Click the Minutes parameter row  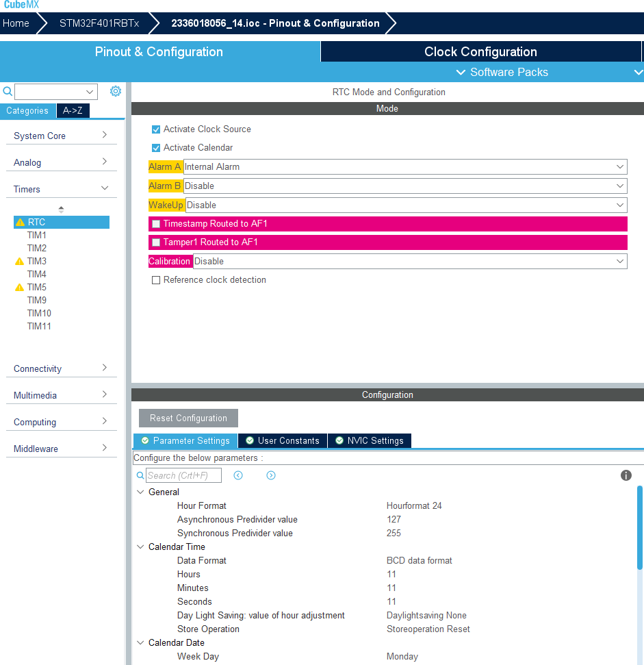coord(385,588)
